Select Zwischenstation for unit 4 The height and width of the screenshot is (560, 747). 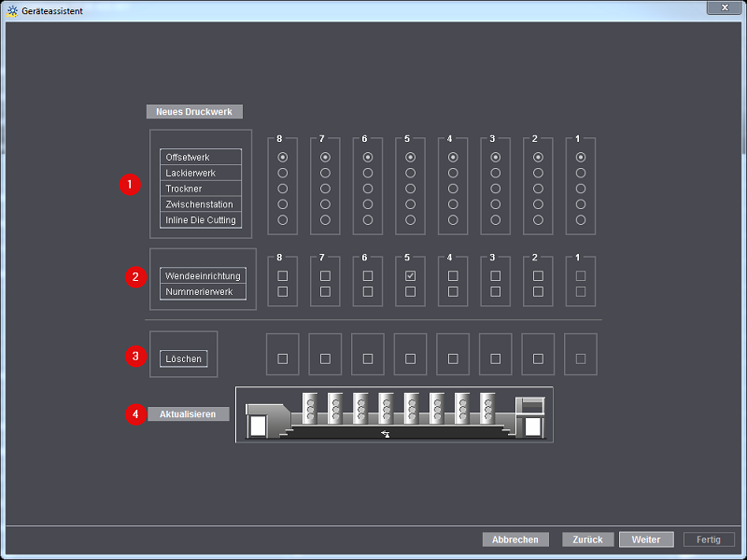point(453,204)
